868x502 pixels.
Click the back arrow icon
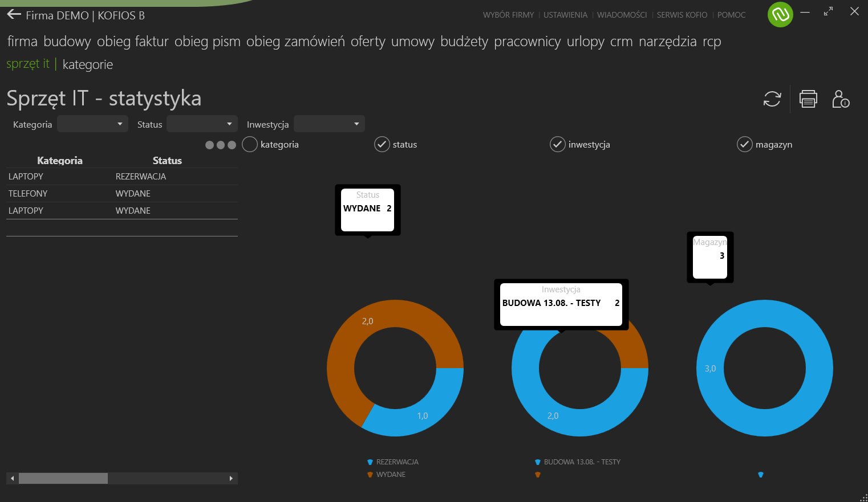pos(14,15)
